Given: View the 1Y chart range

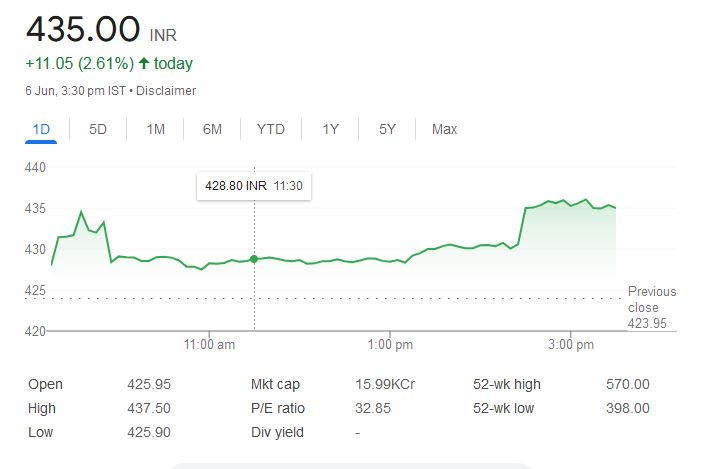Looking at the screenshot, I should point(330,129).
